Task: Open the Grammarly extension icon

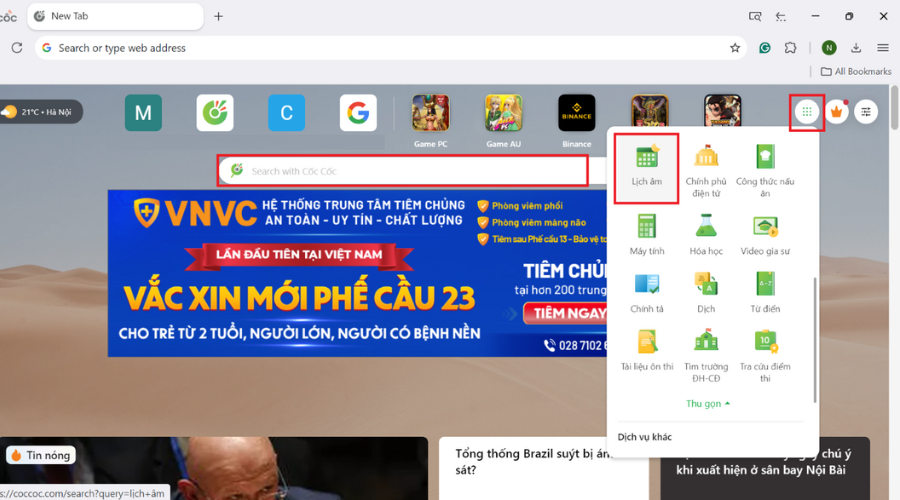Action: point(765,48)
